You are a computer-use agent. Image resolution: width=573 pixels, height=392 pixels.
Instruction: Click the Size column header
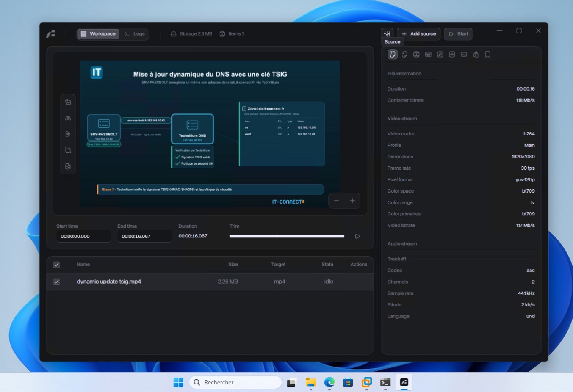point(233,265)
